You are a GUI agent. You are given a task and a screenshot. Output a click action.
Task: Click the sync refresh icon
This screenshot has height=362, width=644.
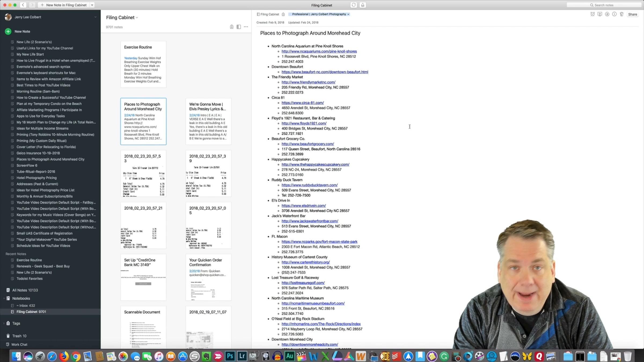click(x=354, y=5)
